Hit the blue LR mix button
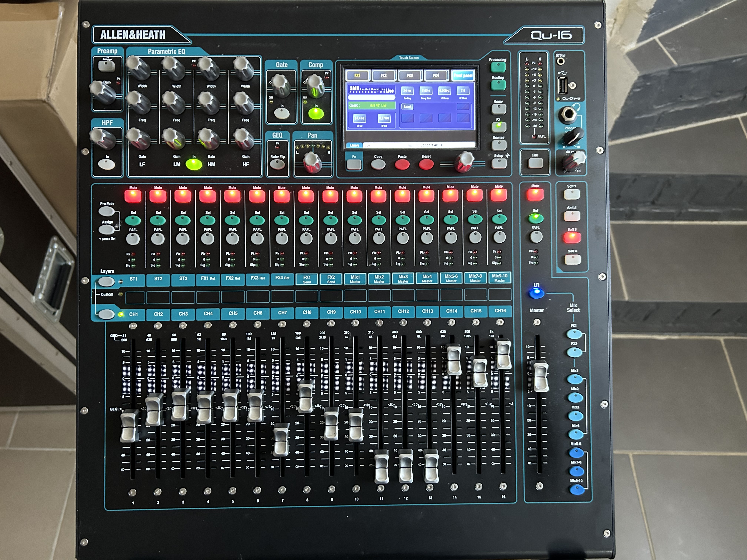The image size is (747, 560). coord(537,293)
